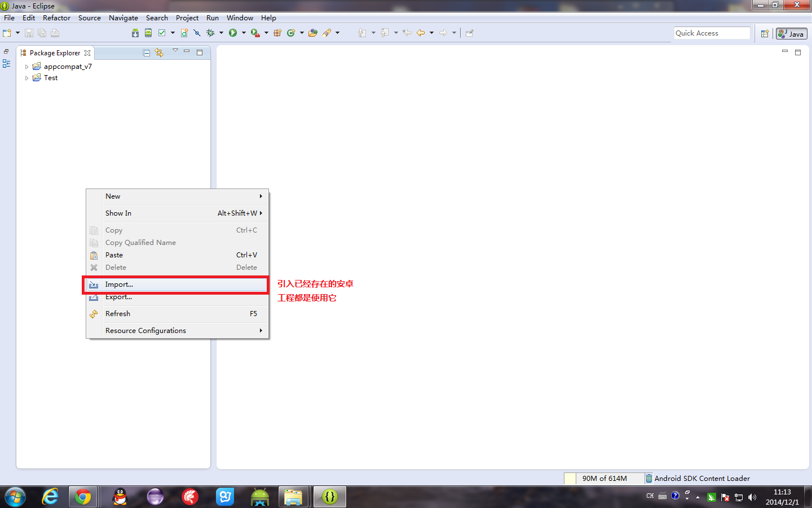
Task: Click the Print toolbar icon
Action: click(55, 33)
